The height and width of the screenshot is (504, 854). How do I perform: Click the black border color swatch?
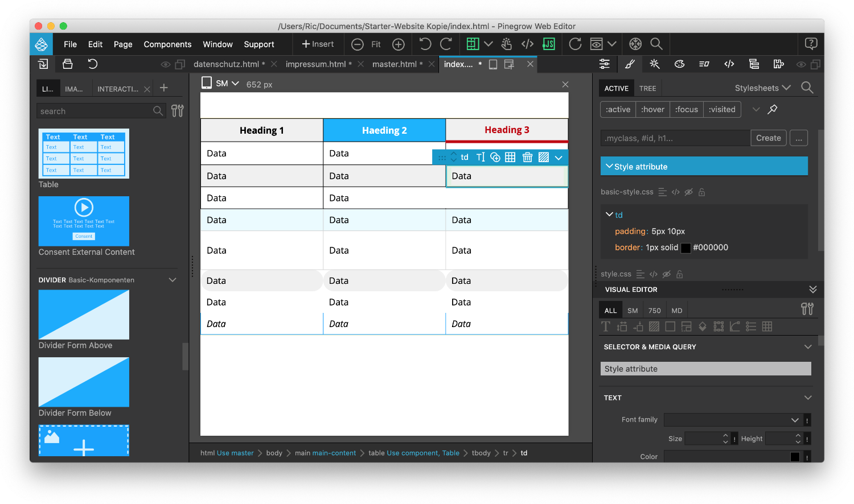click(686, 247)
